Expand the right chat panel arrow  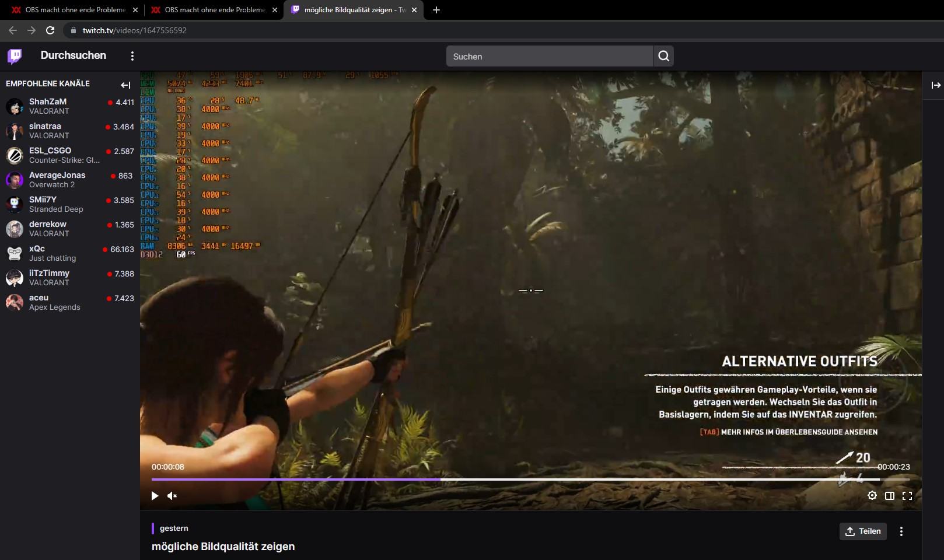tap(936, 85)
